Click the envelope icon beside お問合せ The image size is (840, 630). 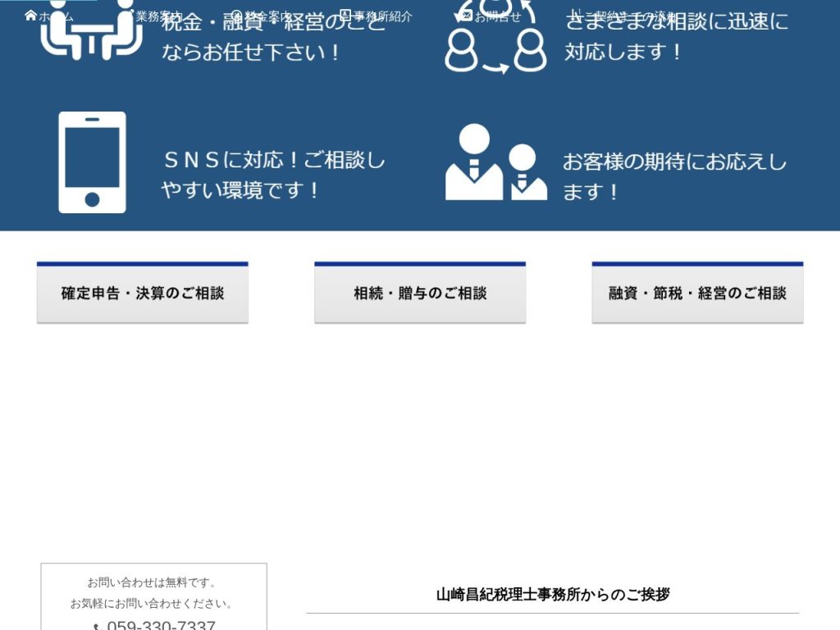467,16
